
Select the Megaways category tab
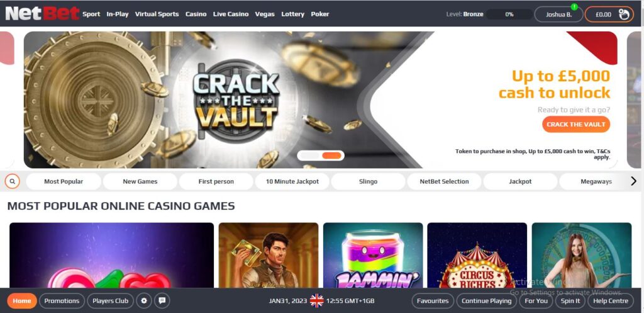point(596,181)
